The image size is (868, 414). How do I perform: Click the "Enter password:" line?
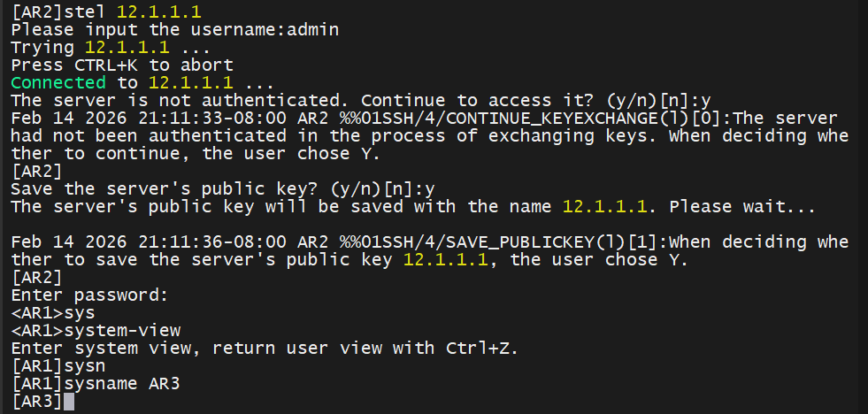coord(89,295)
